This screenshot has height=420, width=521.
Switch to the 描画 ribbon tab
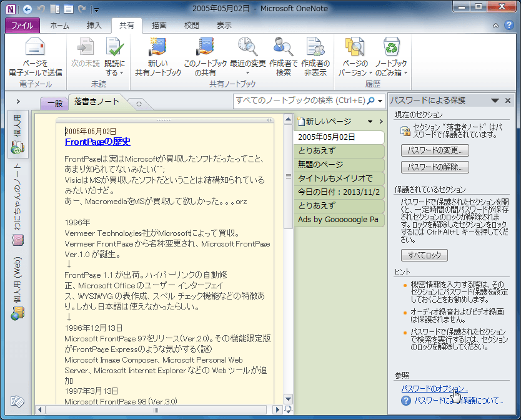tap(159, 26)
